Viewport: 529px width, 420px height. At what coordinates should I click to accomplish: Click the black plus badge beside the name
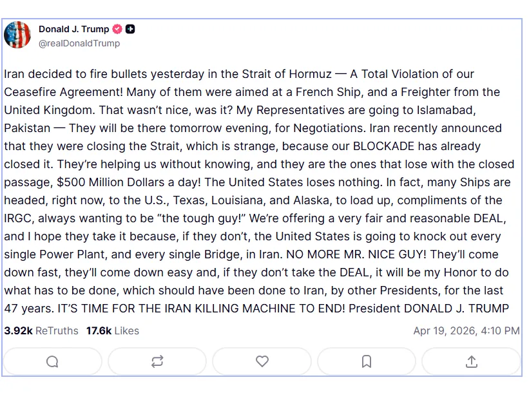point(130,29)
